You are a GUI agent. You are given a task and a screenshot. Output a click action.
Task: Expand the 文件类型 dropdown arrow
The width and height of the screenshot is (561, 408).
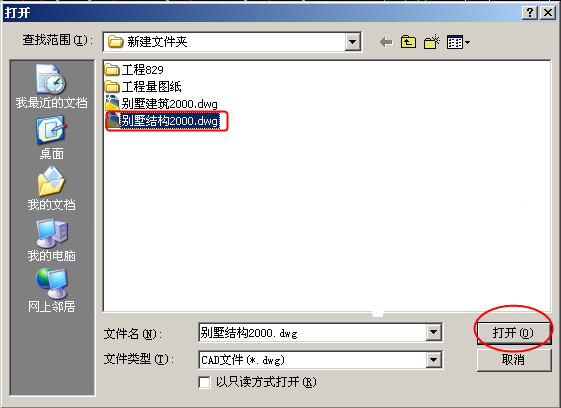[x=433, y=360]
